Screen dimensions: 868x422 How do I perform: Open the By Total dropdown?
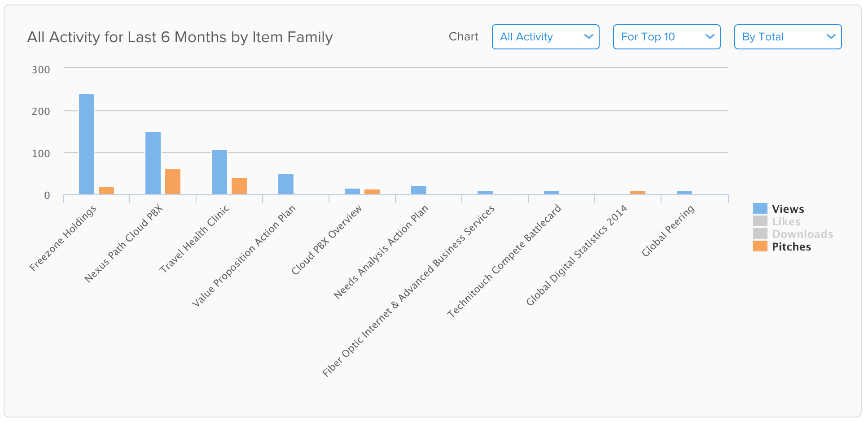[788, 37]
